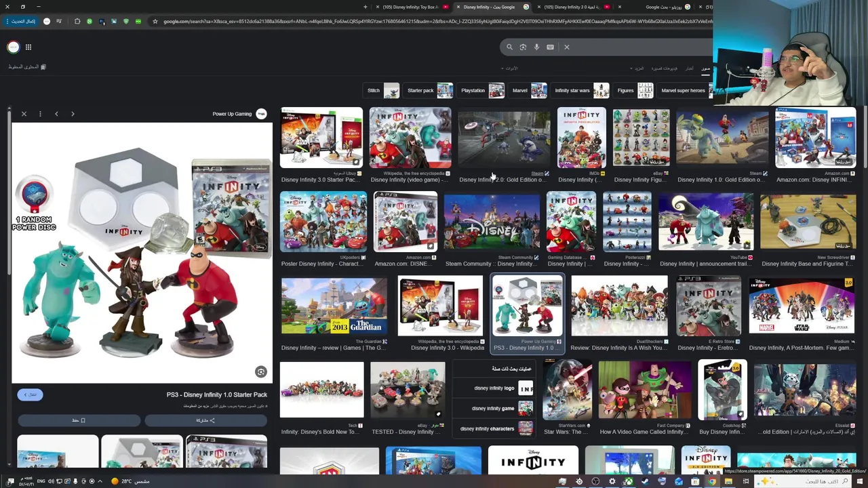This screenshot has width=868, height=488.
Task: Click the Google search magnifier icon
Action: click(509, 47)
